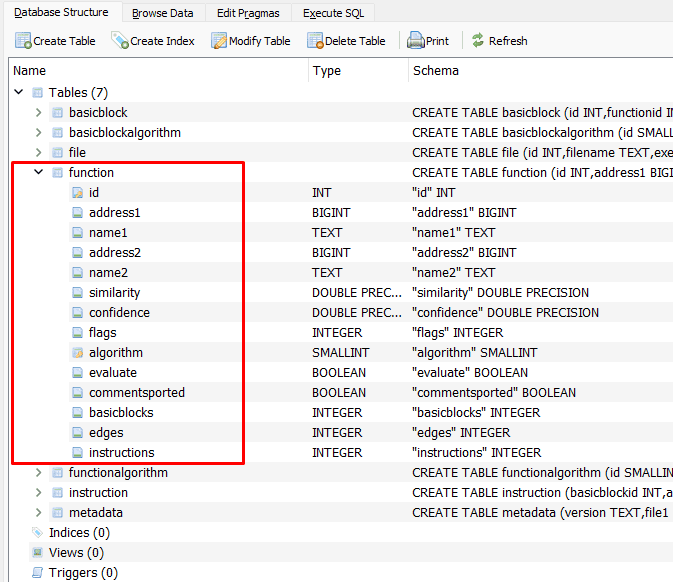The height and width of the screenshot is (582, 673).
Task: Select the Triggers (0) tree item
Action: click(83, 573)
